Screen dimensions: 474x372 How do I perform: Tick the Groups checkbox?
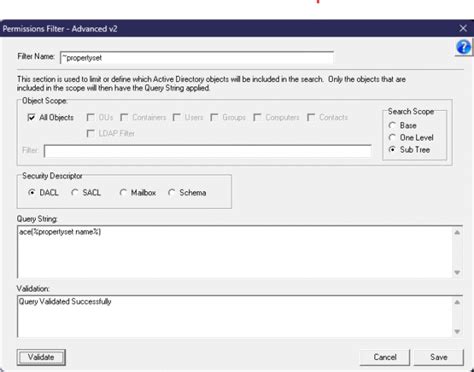[x=214, y=117]
